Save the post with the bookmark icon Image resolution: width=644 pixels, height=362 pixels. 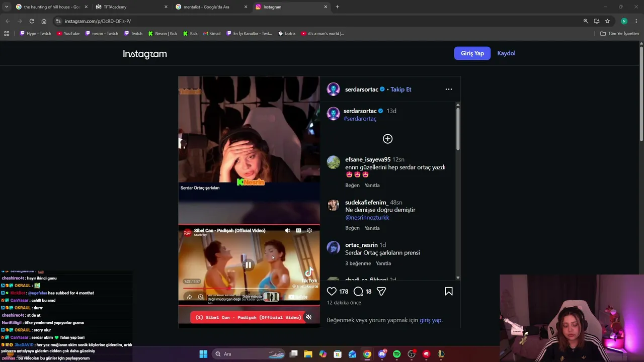point(449,291)
